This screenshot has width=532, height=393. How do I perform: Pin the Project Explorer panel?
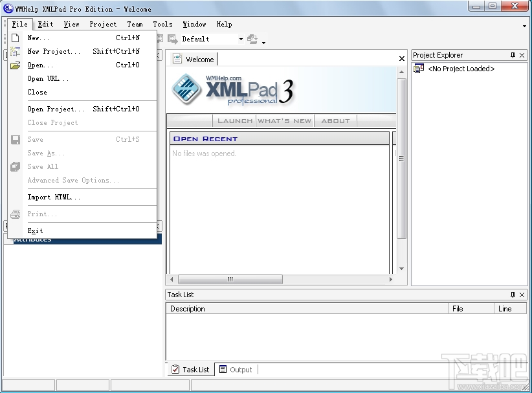[x=513, y=55]
